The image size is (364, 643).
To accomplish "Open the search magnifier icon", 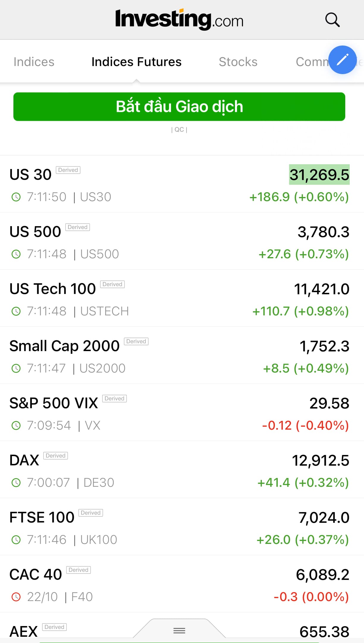I will pos(332,20).
